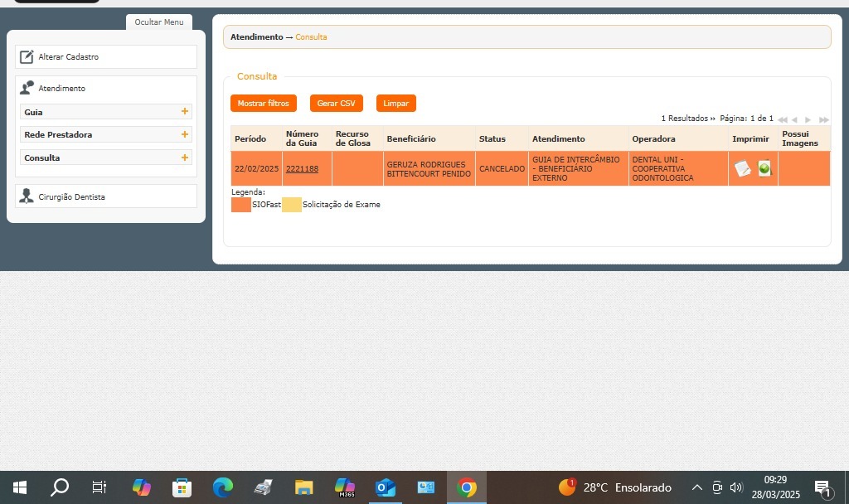Click the document with pencil print icon
Image resolution: width=849 pixels, height=504 pixels.
[742, 168]
